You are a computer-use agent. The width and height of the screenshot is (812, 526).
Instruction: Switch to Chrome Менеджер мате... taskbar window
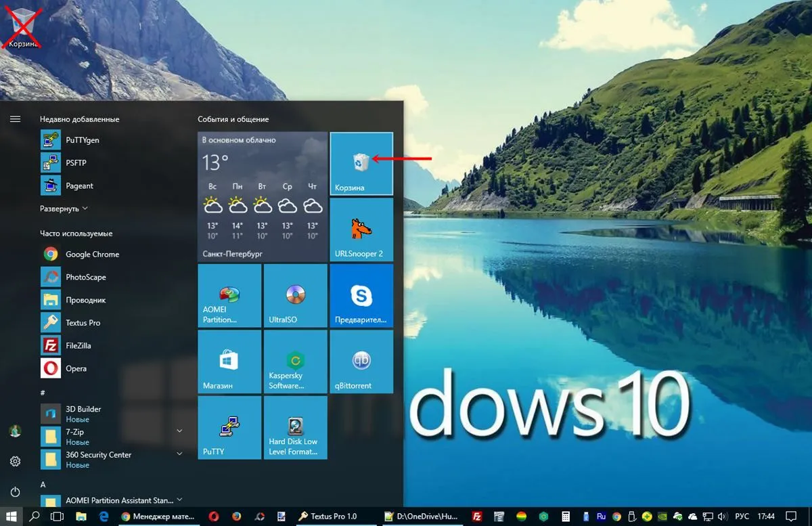pyautogui.click(x=160, y=517)
